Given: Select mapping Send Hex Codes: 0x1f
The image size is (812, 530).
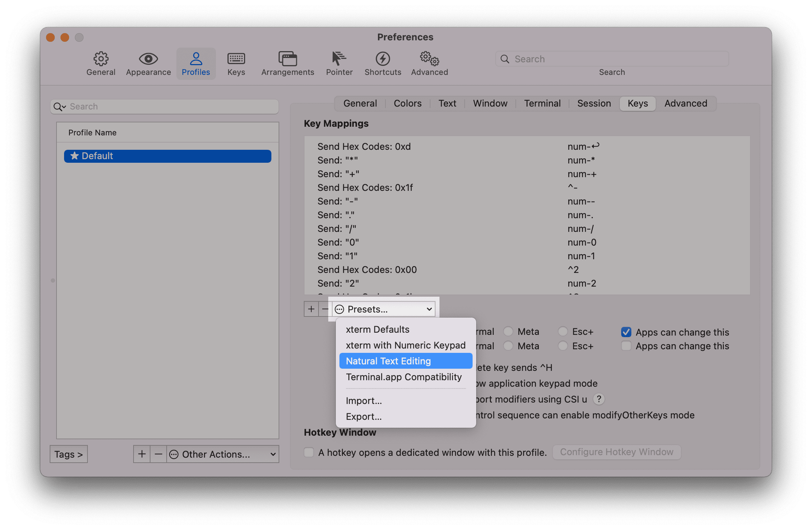Looking at the screenshot, I should (527, 188).
